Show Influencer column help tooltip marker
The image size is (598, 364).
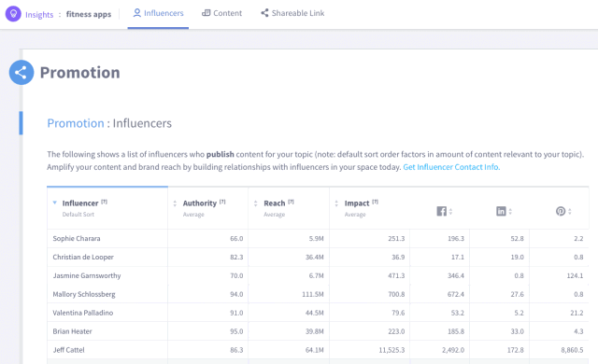pos(105,202)
